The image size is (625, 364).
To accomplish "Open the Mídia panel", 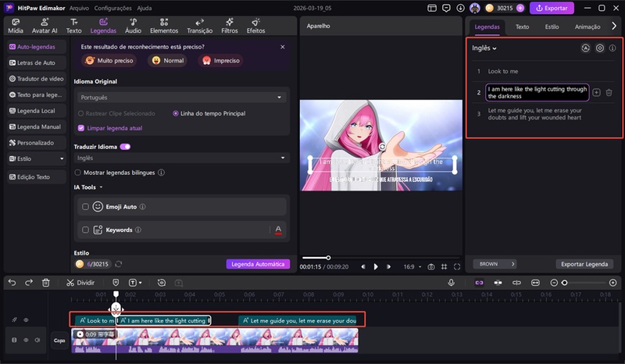I will [x=16, y=26].
